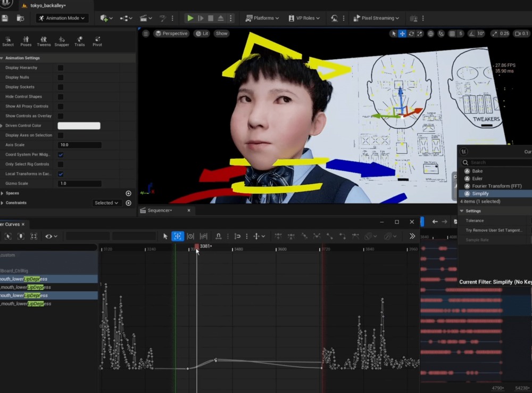This screenshot has height=393, width=532.
Task: Enable the Display Hierarchy checkbox
Action: [61, 68]
